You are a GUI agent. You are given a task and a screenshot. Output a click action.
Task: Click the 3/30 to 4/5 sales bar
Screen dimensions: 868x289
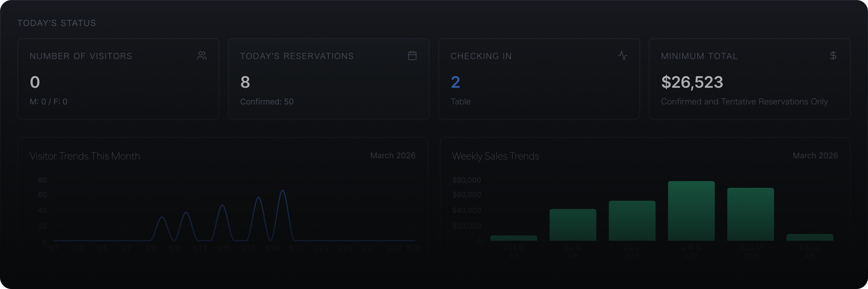(810, 237)
